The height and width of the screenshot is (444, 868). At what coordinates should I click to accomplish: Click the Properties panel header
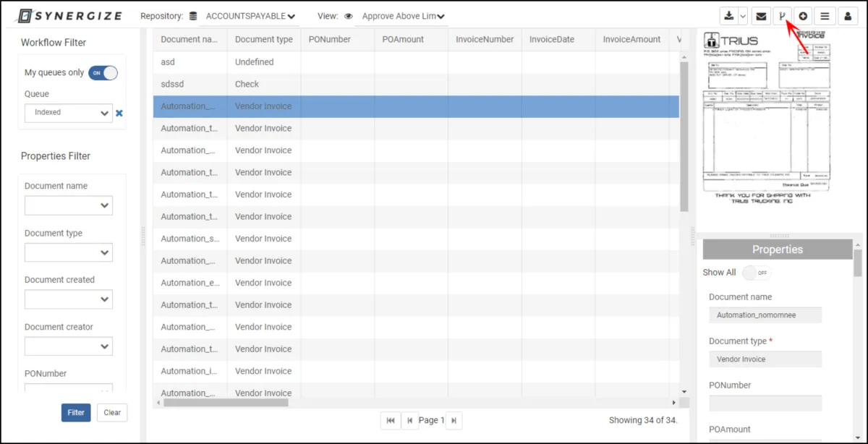(x=778, y=249)
